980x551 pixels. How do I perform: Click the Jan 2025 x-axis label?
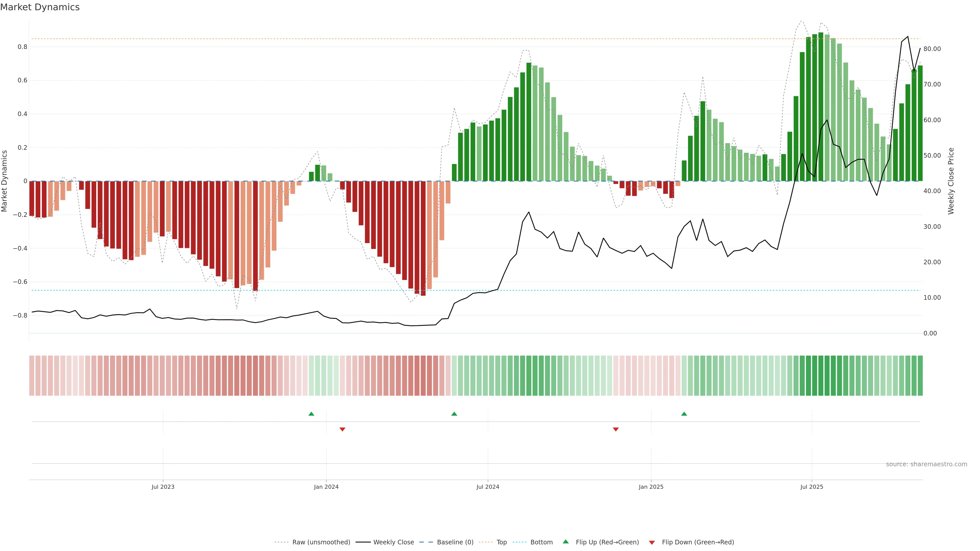coord(651,487)
